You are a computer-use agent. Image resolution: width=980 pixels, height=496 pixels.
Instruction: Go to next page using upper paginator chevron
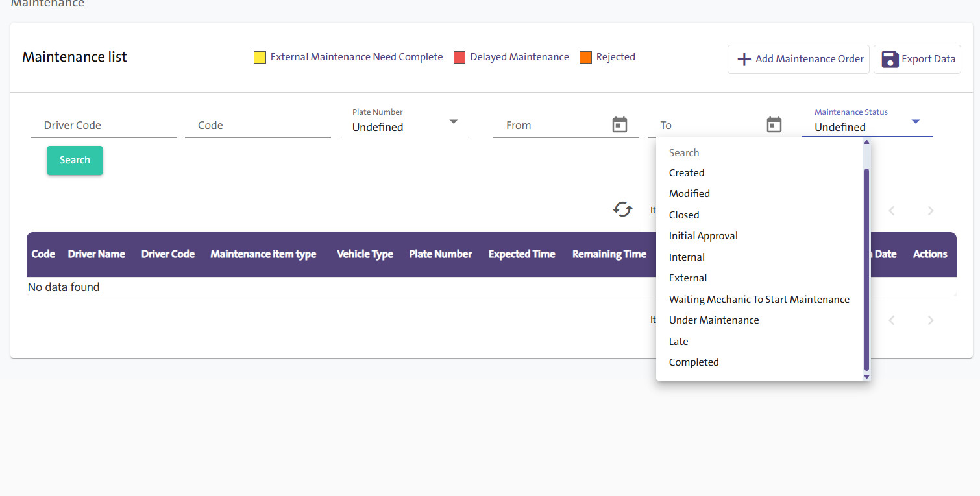(x=931, y=211)
